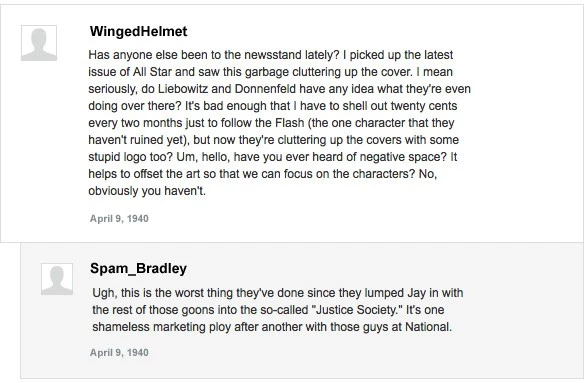Open the WingedHelmet username profile
Screen dimensions: 584x383
click(139, 31)
